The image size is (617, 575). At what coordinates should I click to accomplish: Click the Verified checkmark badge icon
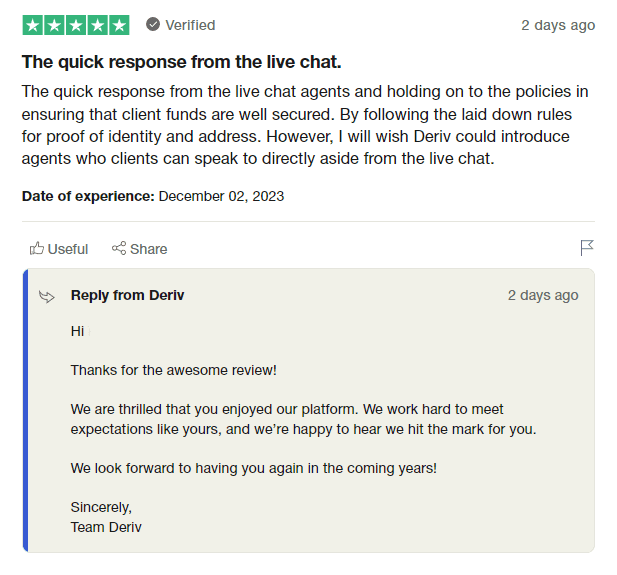click(x=153, y=25)
